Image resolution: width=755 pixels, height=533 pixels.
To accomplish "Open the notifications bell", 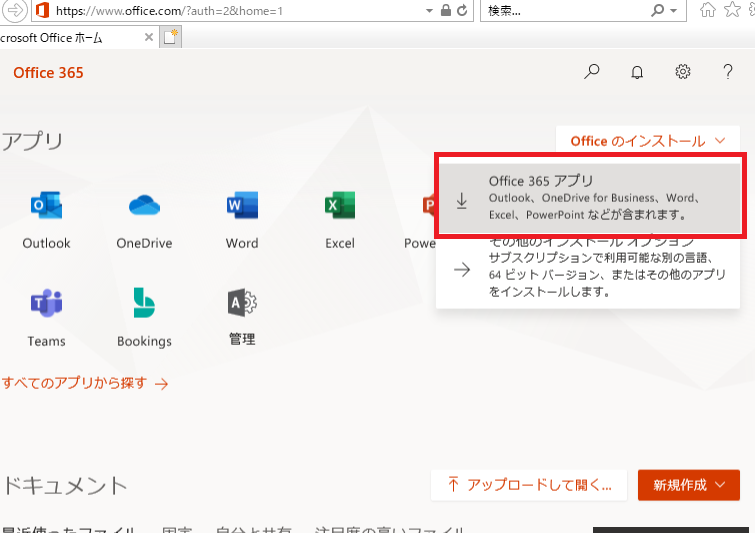I will [x=637, y=72].
